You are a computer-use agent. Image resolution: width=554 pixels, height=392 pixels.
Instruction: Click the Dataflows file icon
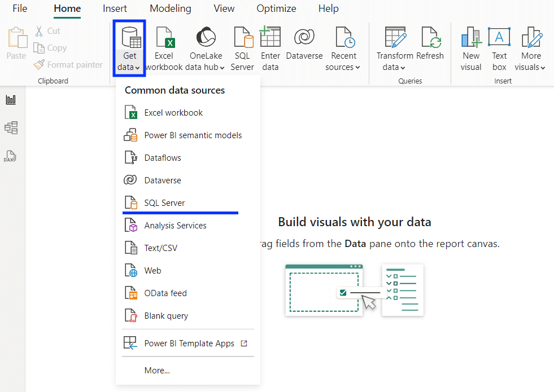pos(130,158)
